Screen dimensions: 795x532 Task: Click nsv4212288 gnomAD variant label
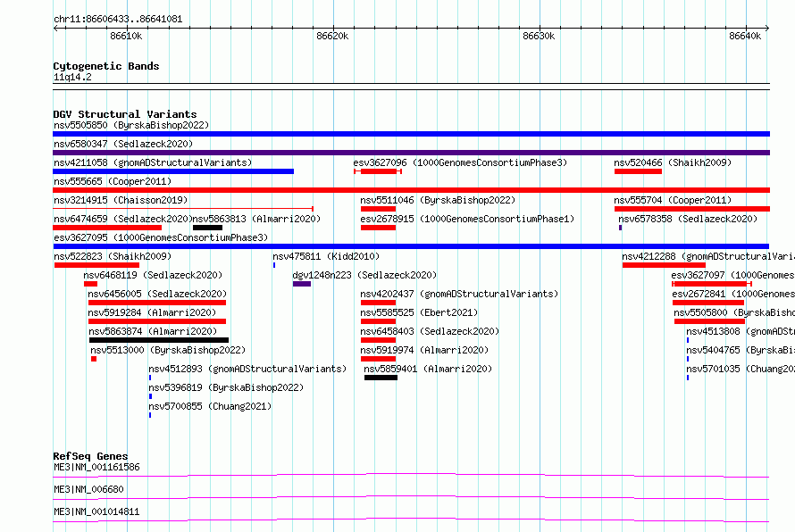point(708,256)
